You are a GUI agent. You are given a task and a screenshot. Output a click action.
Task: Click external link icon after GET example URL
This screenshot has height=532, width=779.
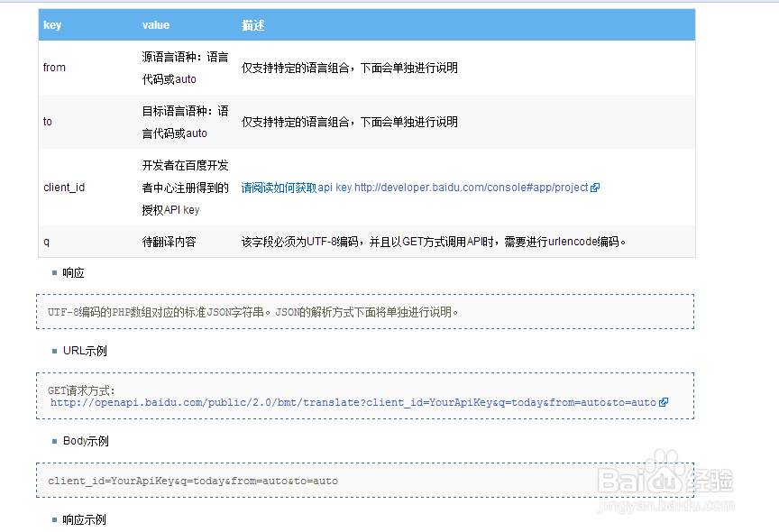tap(664, 402)
